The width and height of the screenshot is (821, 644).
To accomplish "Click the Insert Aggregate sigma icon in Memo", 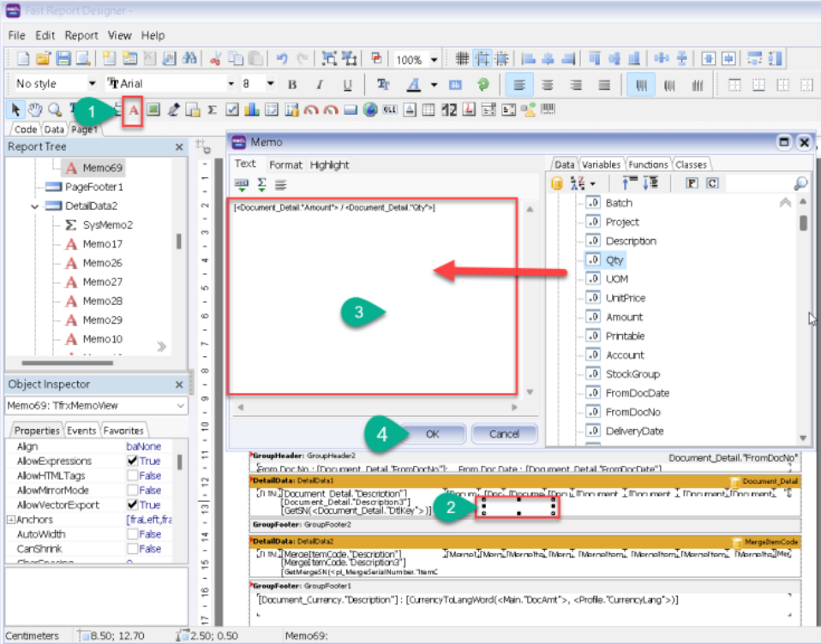I will coord(262,184).
